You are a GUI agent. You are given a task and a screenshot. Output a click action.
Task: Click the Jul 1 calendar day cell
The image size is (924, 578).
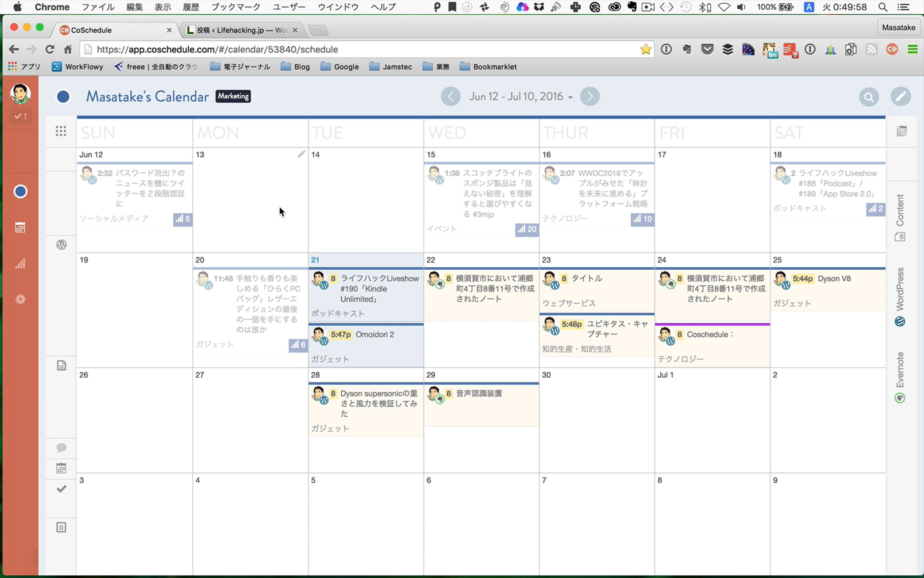click(x=712, y=420)
